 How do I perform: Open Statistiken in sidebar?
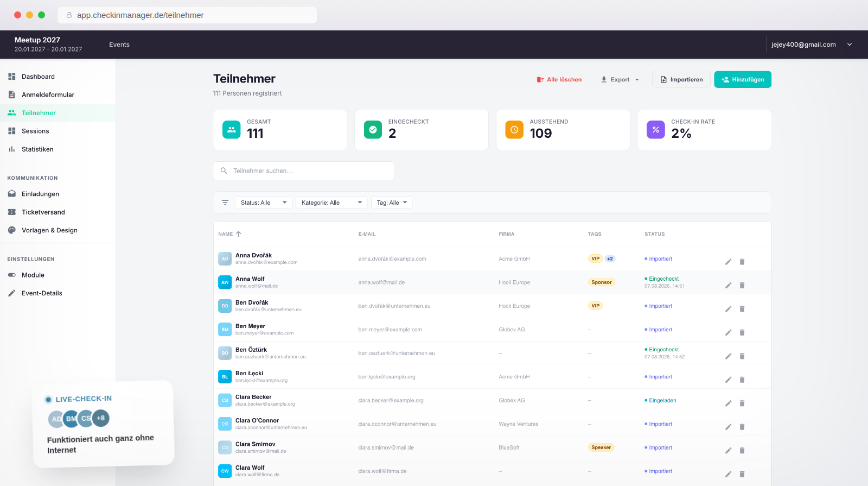pos(37,149)
